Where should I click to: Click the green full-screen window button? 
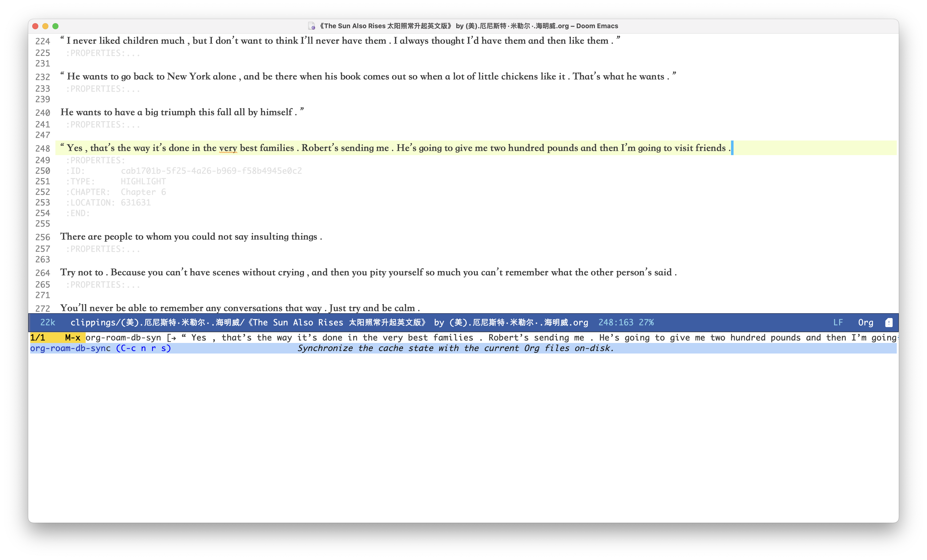click(55, 26)
